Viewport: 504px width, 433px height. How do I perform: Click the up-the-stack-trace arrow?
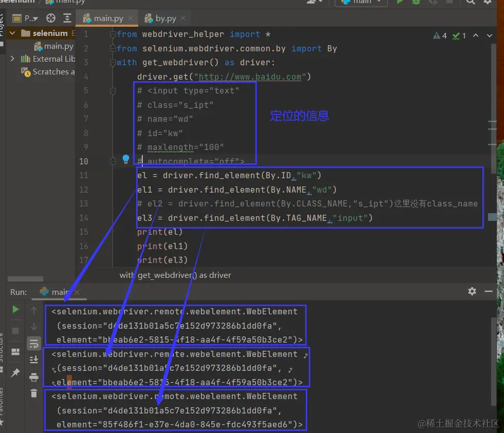[x=34, y=310]
